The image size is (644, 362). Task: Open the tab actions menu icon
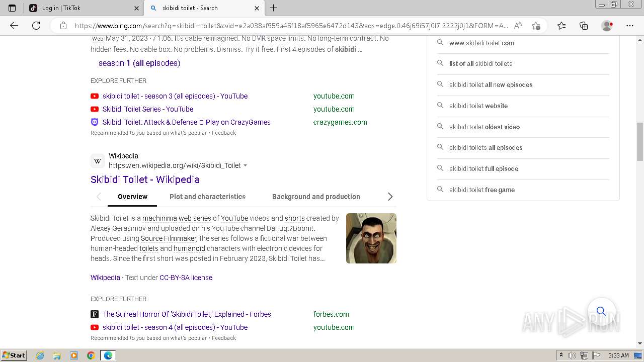pos(12,8)
